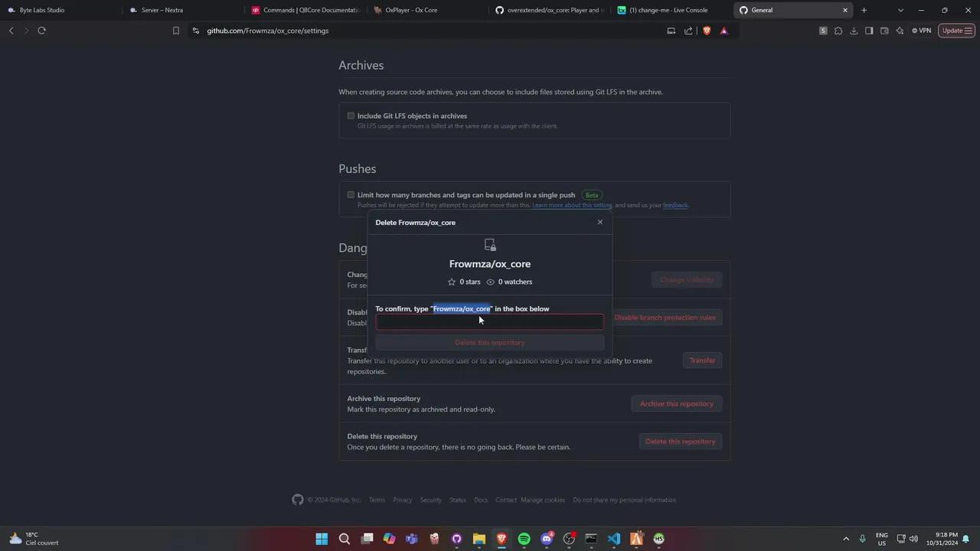Open the Windows Start menu
980x551 pixels.
point(322,539)
